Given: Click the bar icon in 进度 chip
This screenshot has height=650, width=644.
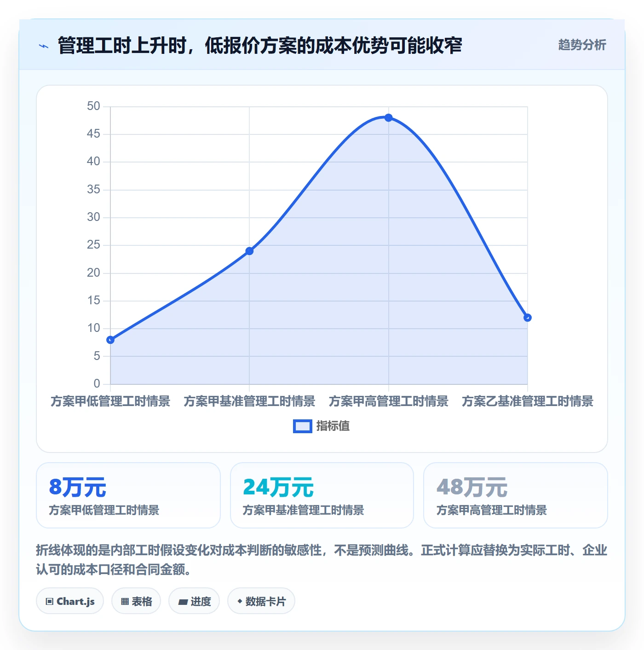Looking at the screenshot, I should pyautogui.click(x=183, y=602).
